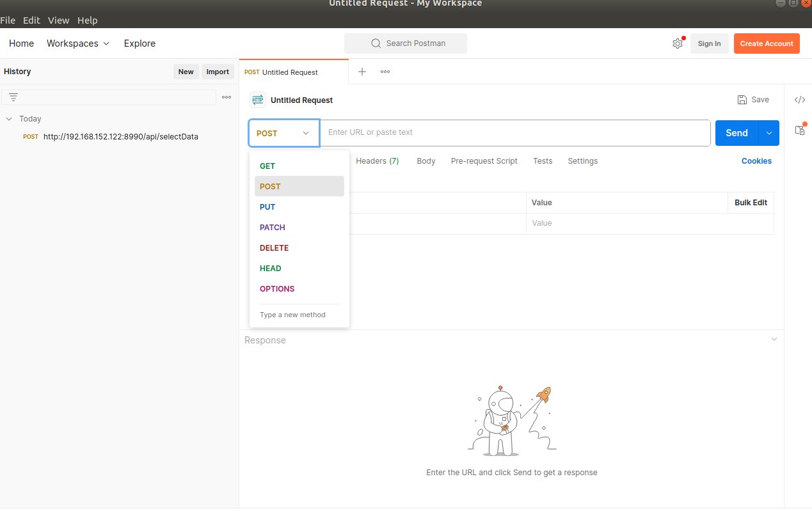Open the Workspaces dropdown

(78, 43)
